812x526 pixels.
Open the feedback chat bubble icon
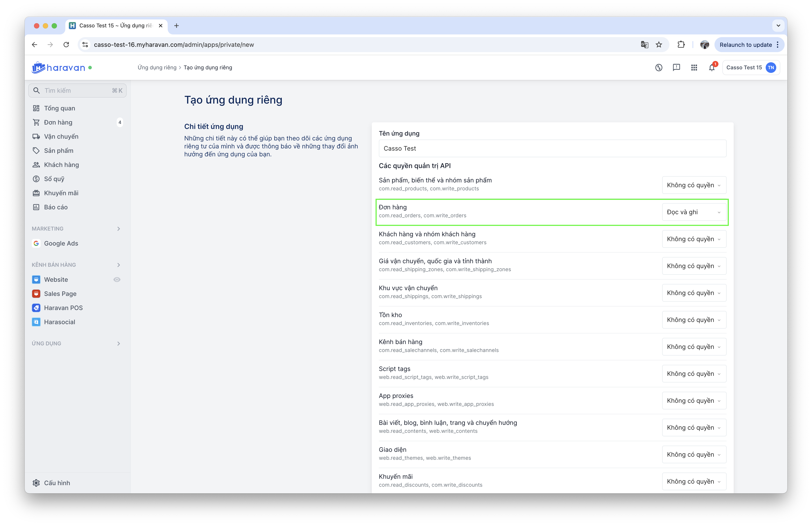coord(676,68)
